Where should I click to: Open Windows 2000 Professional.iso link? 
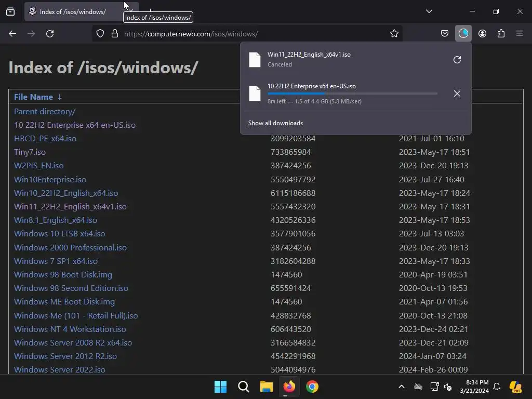coord(70,248)
